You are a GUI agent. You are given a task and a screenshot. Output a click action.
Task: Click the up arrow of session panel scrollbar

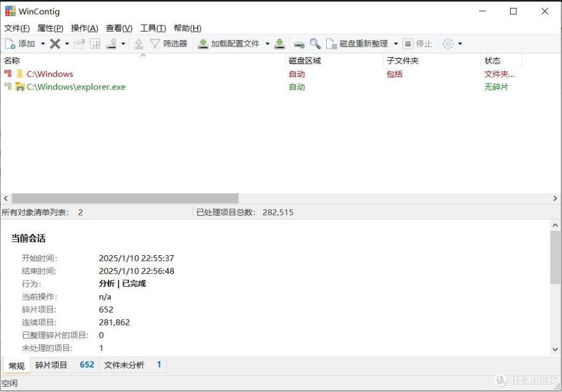click(x=555, y=225)
